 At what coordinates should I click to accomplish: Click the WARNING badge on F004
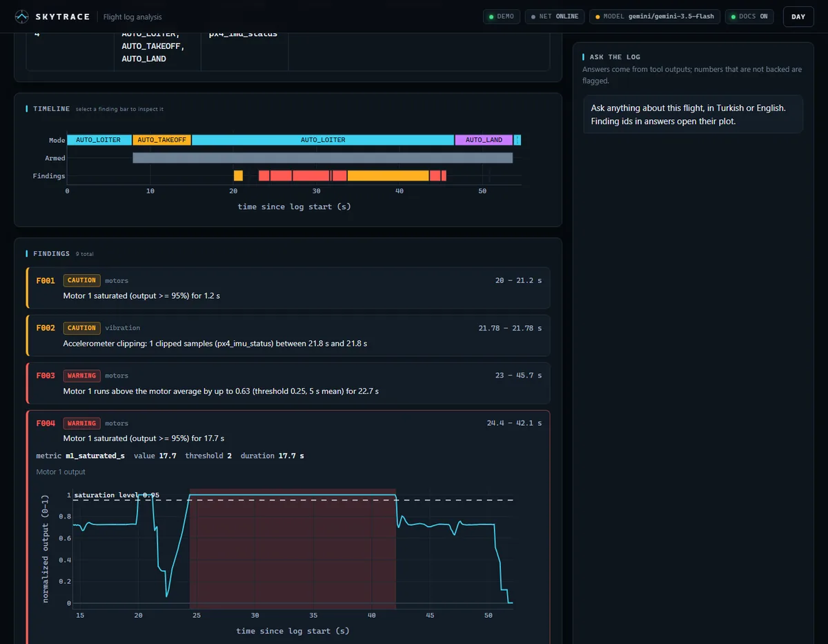81,423
